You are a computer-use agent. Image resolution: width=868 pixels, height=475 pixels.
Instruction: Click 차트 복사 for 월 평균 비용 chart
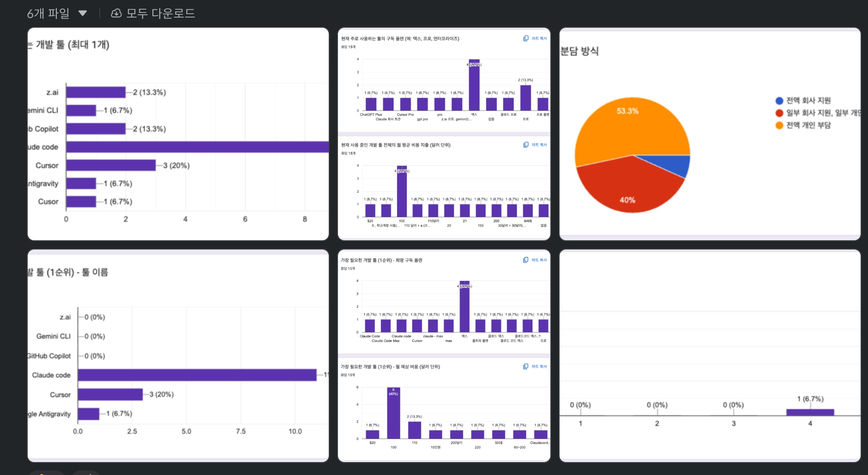(x=539, y=145)
